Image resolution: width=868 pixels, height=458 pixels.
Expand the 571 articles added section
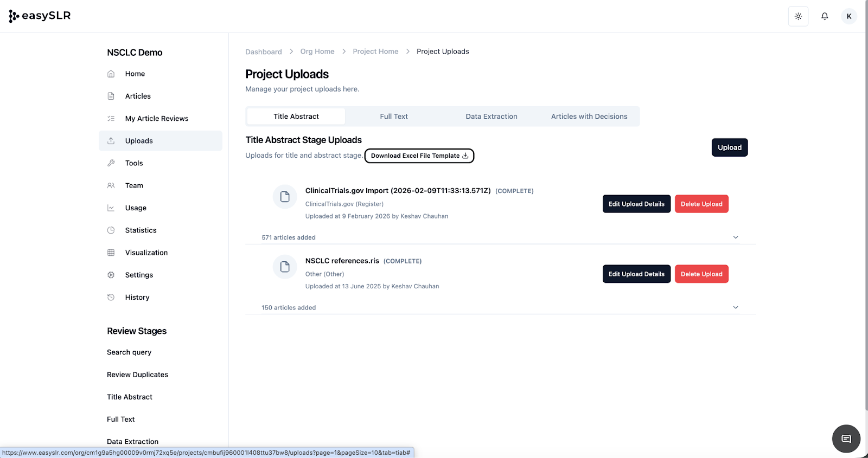736,237
